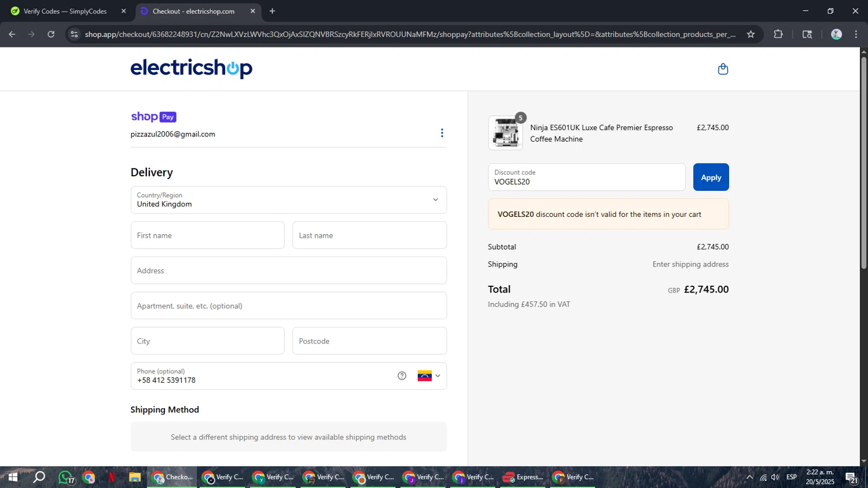
Task: Reload the checkout page
Action: 51,34
